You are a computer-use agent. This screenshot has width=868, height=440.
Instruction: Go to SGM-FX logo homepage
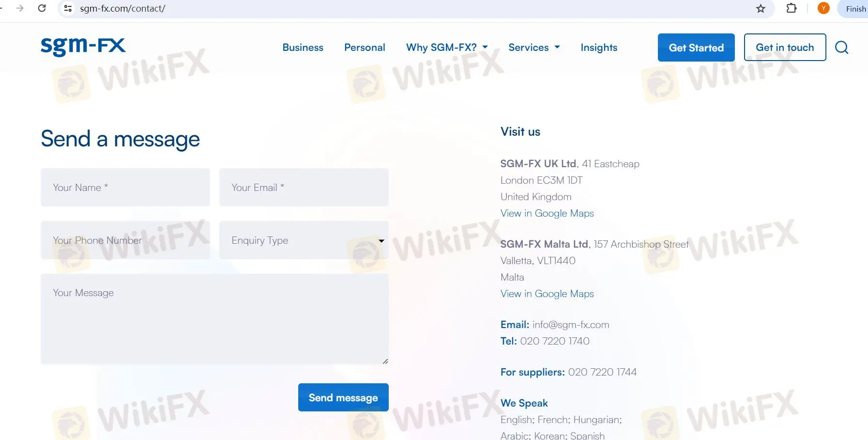coord(83,47)
